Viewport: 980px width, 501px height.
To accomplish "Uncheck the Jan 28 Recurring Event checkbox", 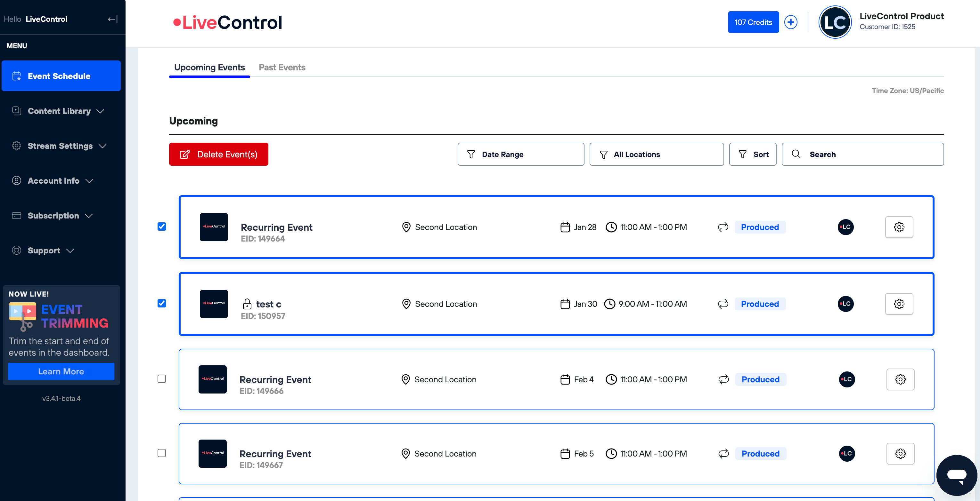I will click(x=162, y=227).
